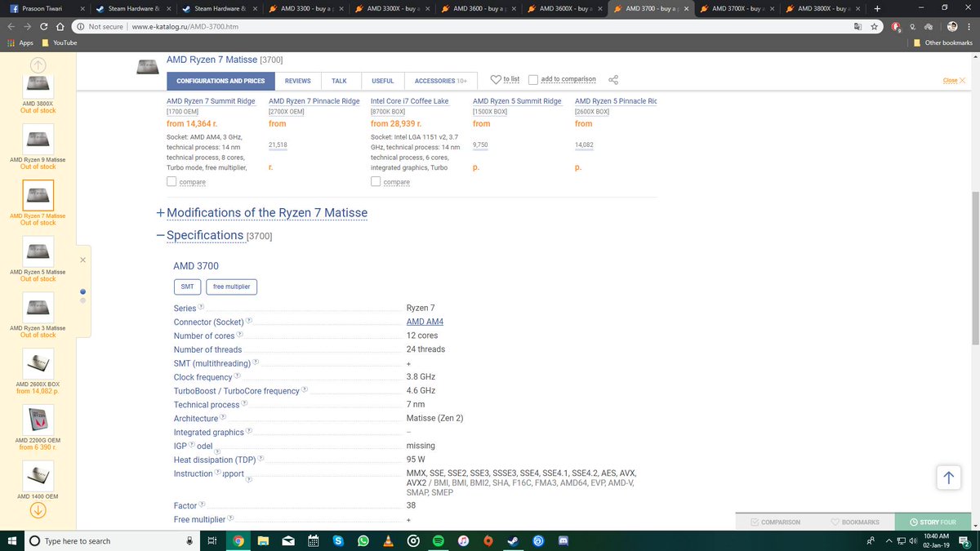Viewport: 980px width, 551px height.
Task: Check compare box under Ryzen 7 Summit Ridge
Action: tap(171, 181)
